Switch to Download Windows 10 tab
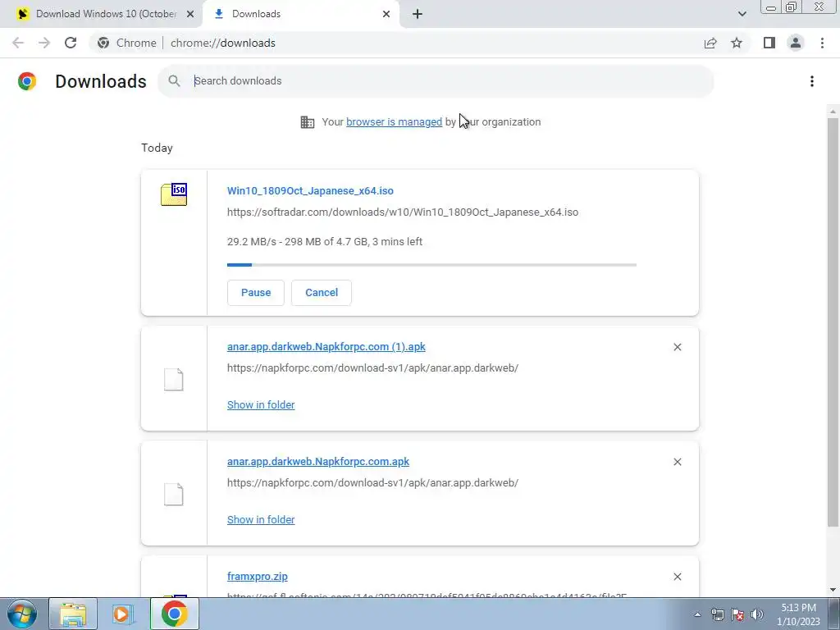The width and height of the screenshot is (840, 630). point(105,14)
